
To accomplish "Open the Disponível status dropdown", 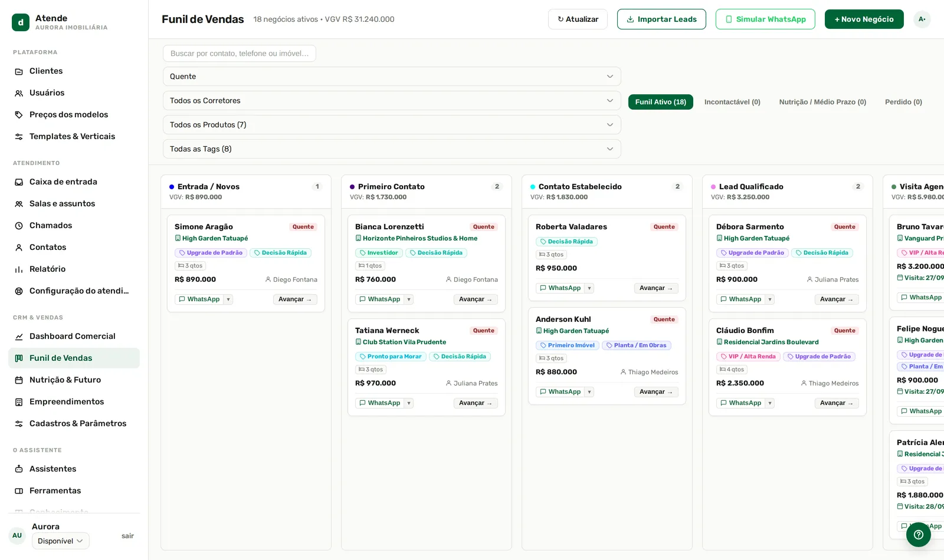I will pos(61,541).
